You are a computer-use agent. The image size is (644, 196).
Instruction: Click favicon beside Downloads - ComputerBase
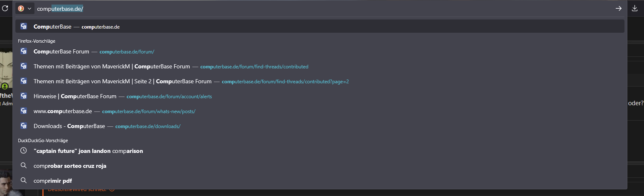pyautogui.click(x=24, y=126)
